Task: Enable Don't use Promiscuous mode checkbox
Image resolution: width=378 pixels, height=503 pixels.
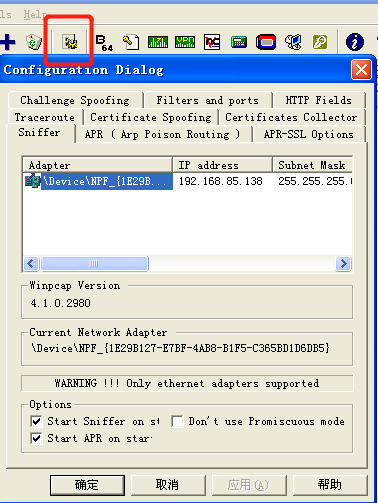Action: coord(177,421)
